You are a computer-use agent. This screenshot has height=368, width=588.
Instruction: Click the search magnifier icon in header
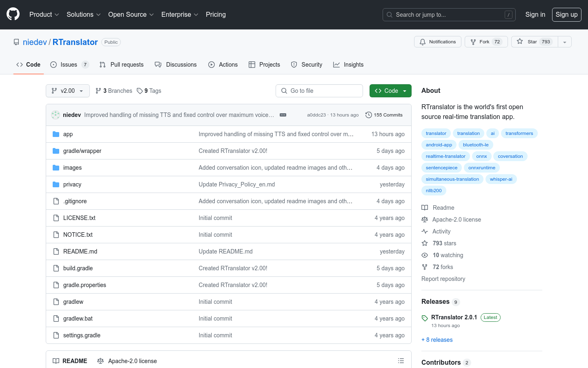390,15
